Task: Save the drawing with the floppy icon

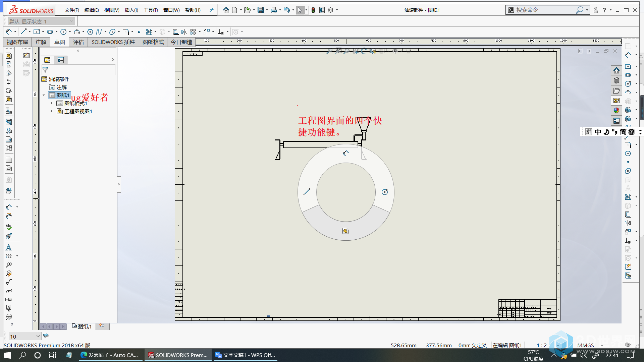Action: tap(261, 10)
